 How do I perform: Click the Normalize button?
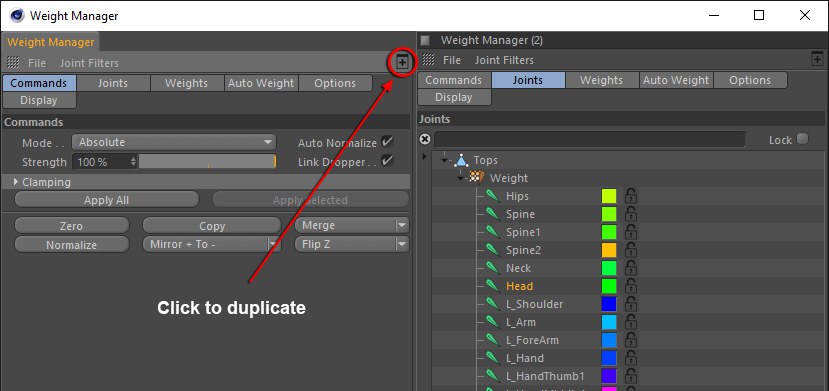(71, 245)
